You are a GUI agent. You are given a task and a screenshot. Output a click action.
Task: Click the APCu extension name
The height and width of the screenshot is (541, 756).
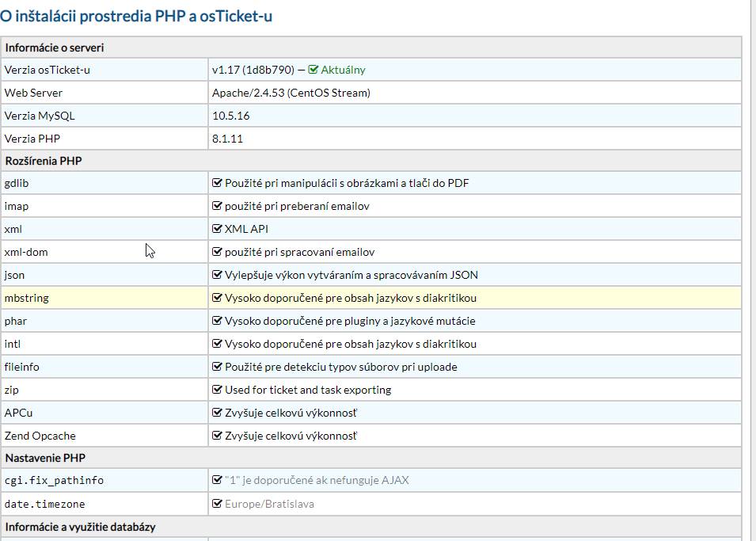(x=18, y=413)
